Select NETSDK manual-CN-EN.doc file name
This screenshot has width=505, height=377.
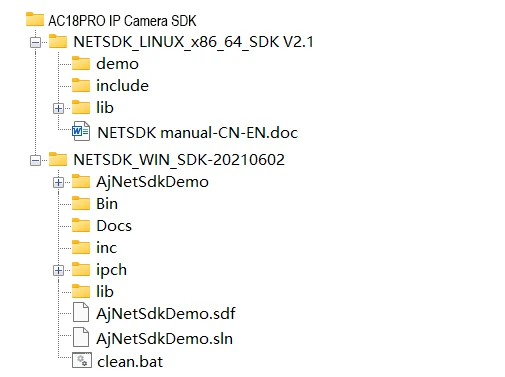coord(197,133)
